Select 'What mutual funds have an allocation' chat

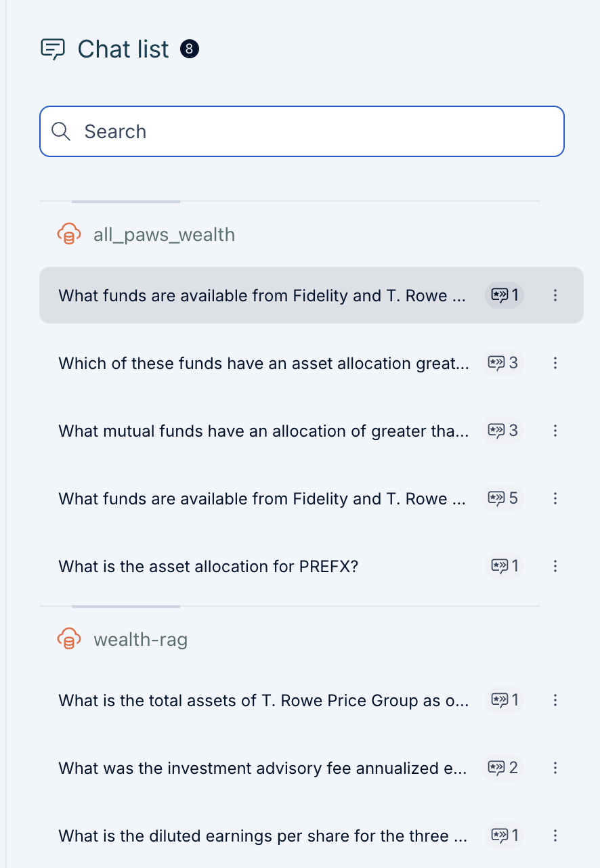pos(263,431)
